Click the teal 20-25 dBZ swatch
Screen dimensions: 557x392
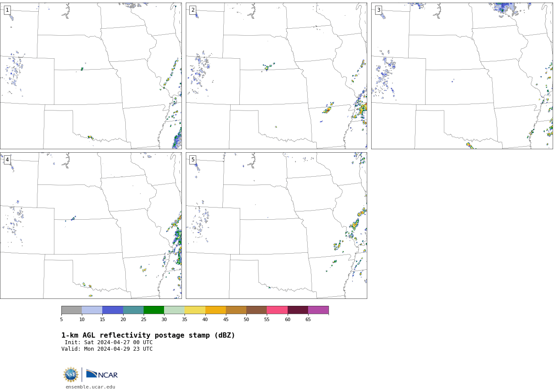[133, 310]
